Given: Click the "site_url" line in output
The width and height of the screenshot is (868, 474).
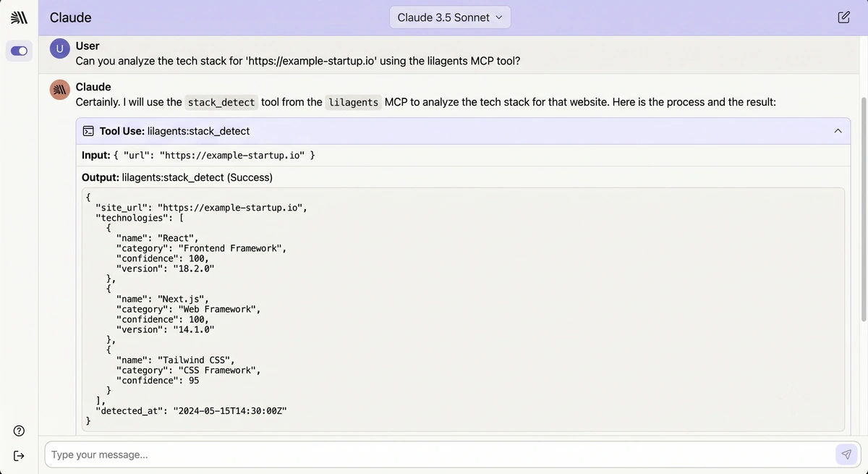Looking at the screenshot, I should [201, 208].
